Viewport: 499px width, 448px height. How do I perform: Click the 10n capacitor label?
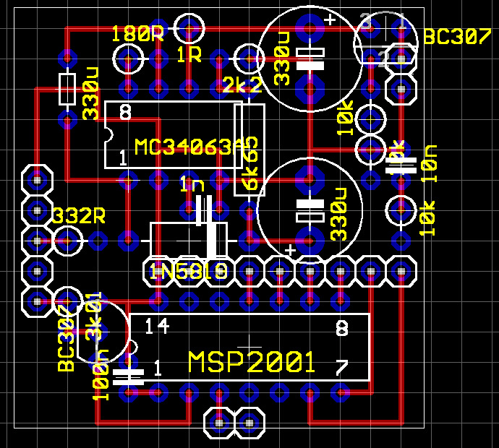430,163
